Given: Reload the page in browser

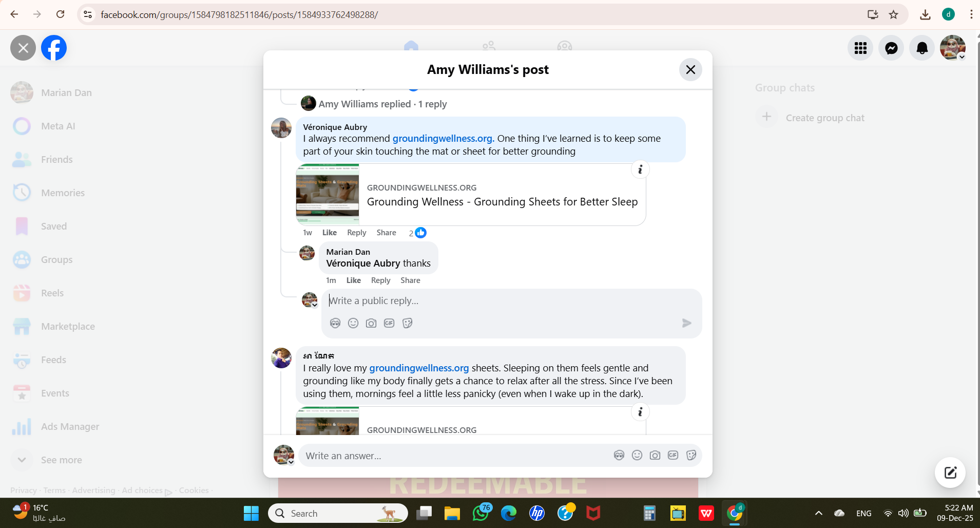Looking at the screenshot, I should pyautogui.click(x=60, y=14).
